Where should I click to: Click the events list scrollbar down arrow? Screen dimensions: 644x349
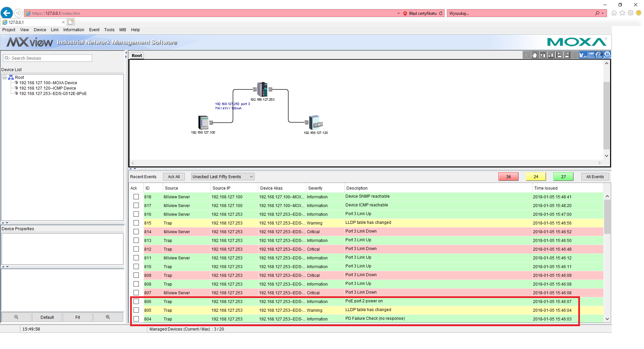(607, 319)
